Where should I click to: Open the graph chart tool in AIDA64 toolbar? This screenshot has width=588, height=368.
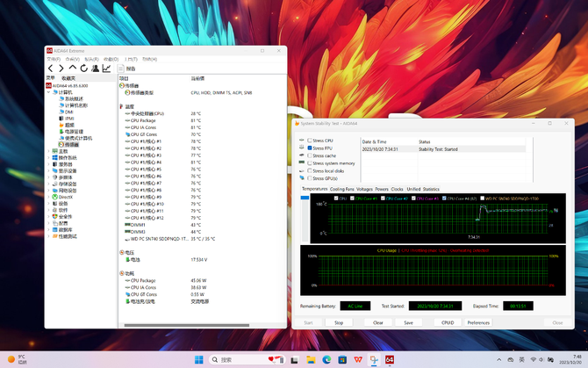point(106,69)
